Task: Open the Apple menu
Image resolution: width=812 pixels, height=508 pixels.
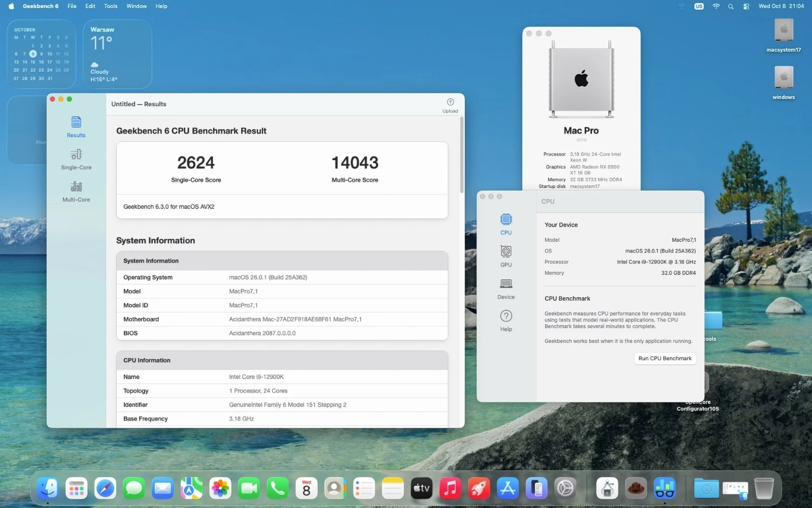Action: click(x=11, y=6)
